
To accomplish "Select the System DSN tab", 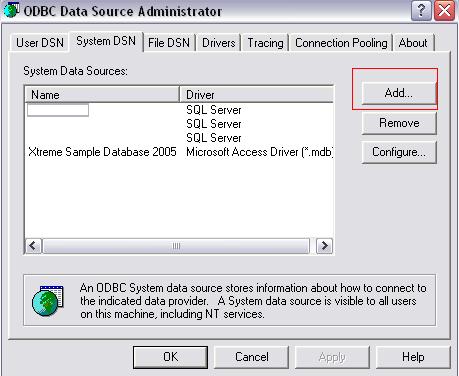I will coord(106,41).
